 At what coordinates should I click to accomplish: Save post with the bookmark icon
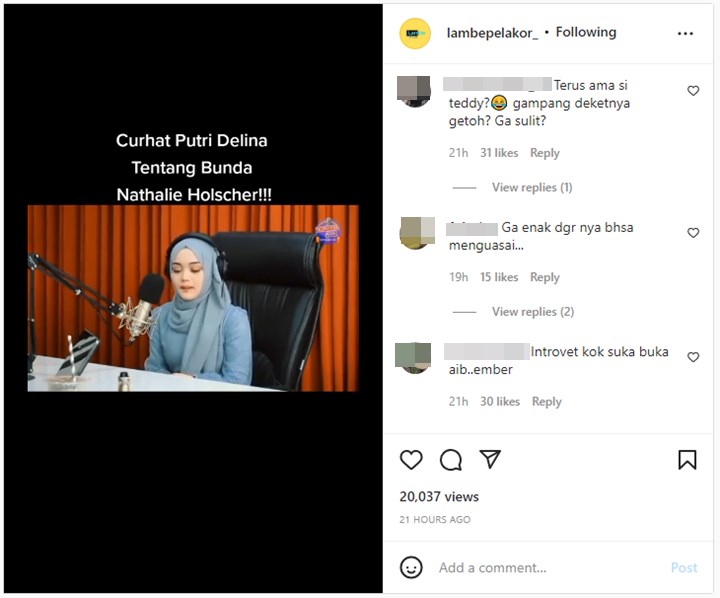(x=687, y=460)
